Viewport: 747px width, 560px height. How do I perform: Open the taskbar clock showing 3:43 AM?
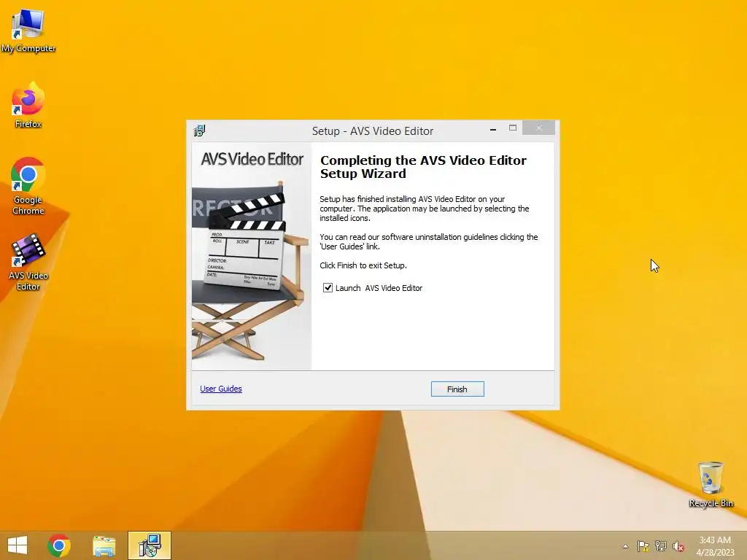(715, 545)
